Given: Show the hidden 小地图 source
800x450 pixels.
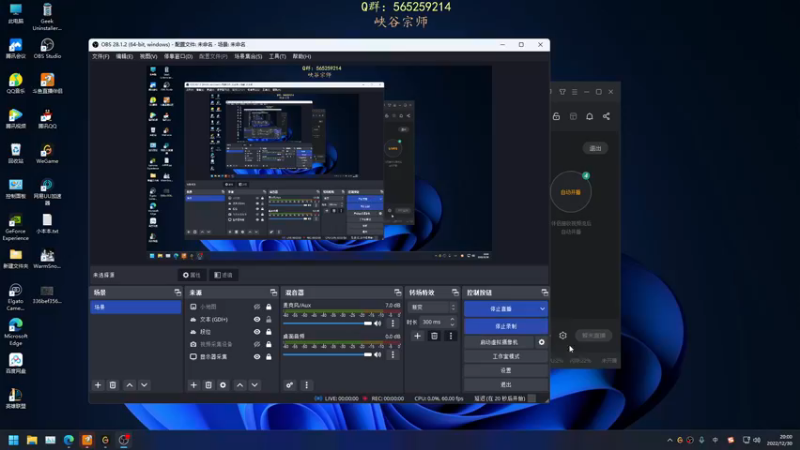Looking at the screenshot, I should [257, 307].
